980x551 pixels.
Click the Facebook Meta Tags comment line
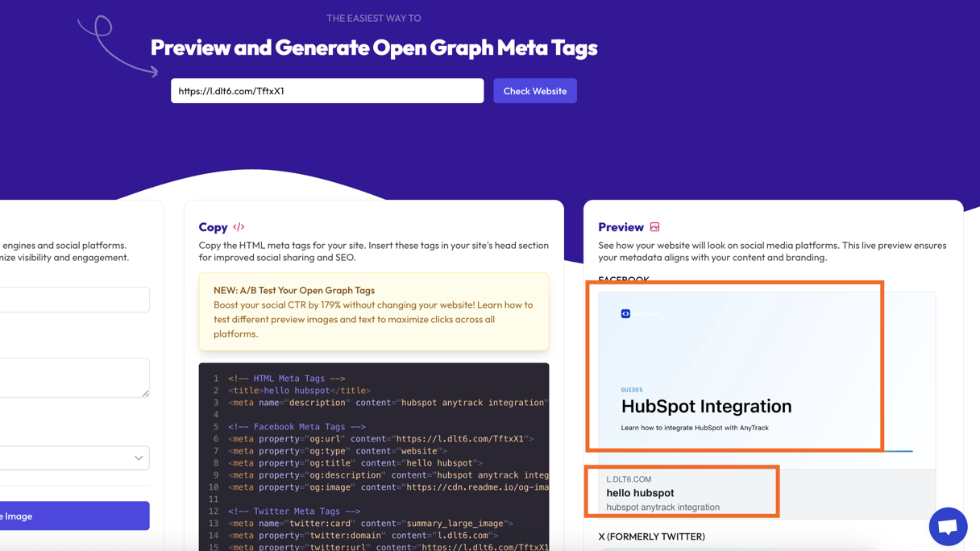coord(297,427)
